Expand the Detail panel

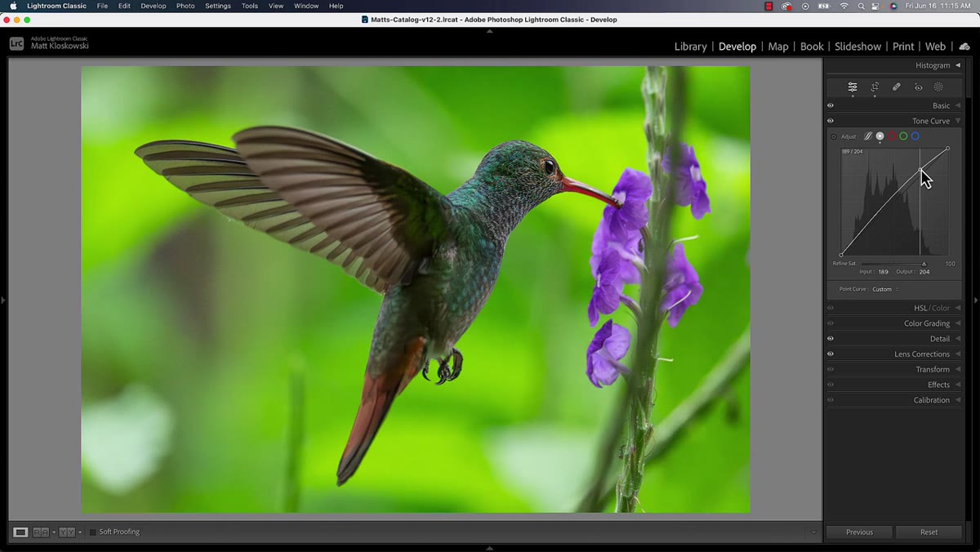[x=958, y=339]
